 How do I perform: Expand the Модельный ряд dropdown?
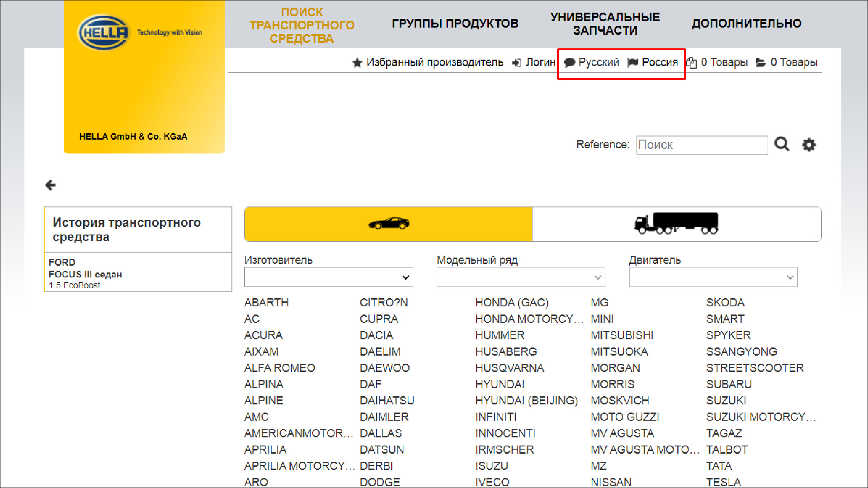521,277
